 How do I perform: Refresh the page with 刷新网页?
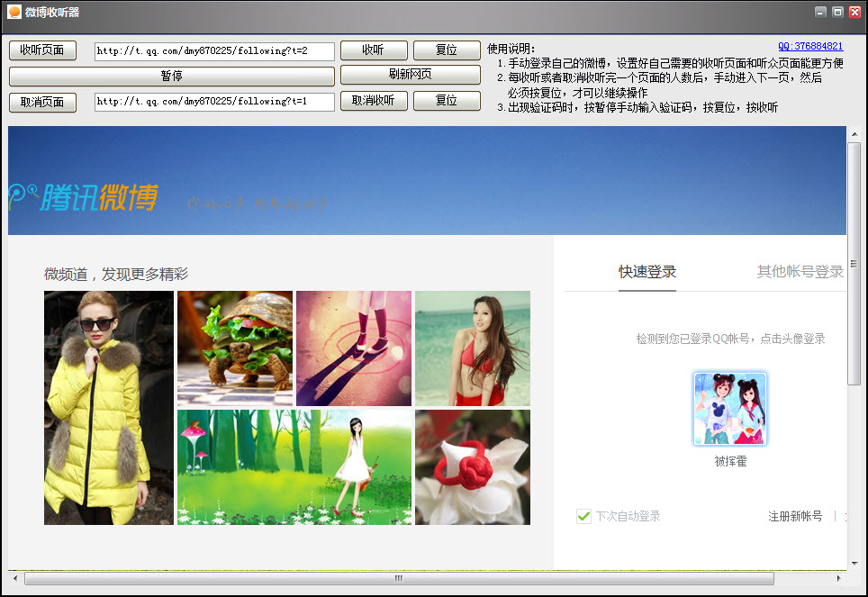pos(411,75)
